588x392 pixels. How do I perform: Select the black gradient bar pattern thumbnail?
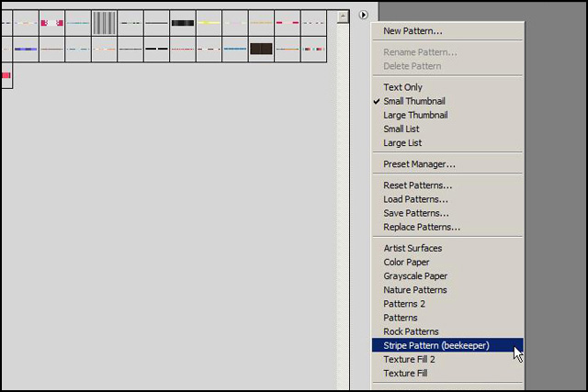pos(183,22)
